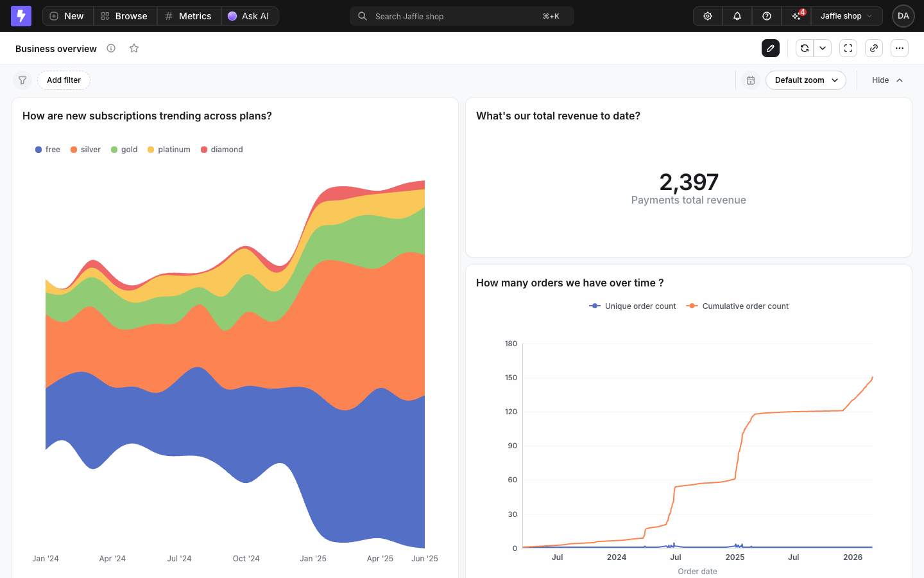Click the Lightdash logo icon
924x578 pixels.
click(x=21, y=16)
